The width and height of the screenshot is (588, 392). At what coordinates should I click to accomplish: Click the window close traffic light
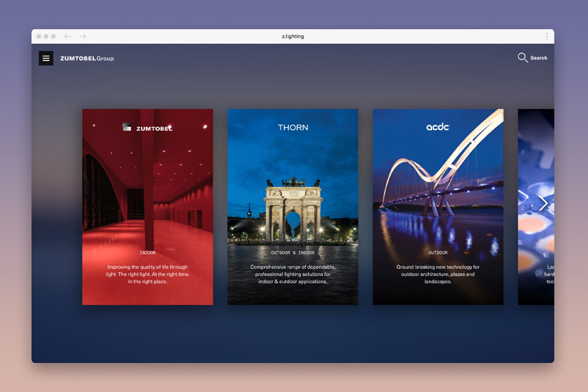click(x=39, y=36)
